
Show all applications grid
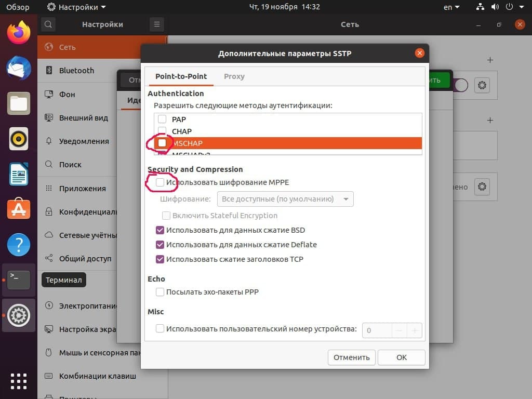19,381
